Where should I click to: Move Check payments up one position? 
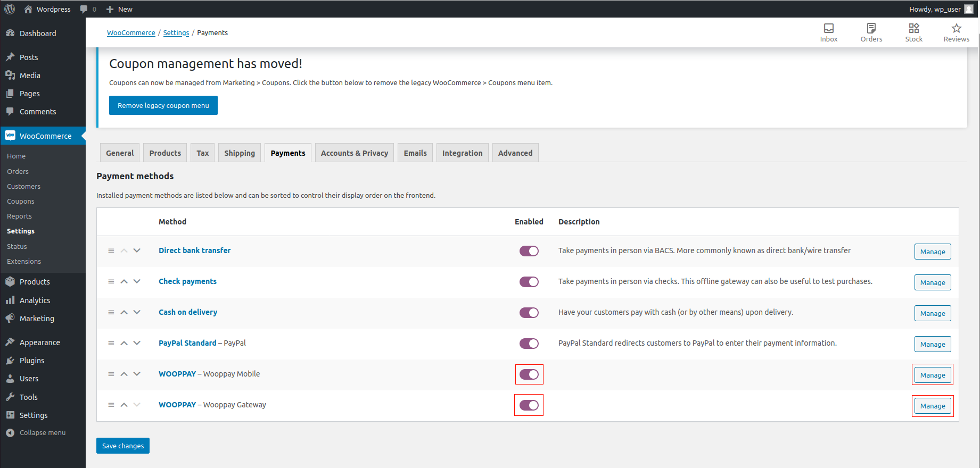(x=124, y=281)
